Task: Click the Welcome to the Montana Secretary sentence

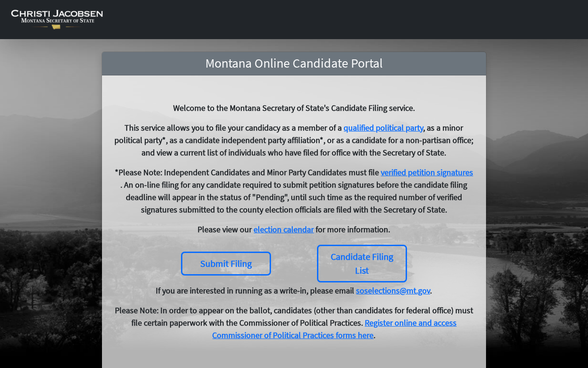Action: coord(294,108)
